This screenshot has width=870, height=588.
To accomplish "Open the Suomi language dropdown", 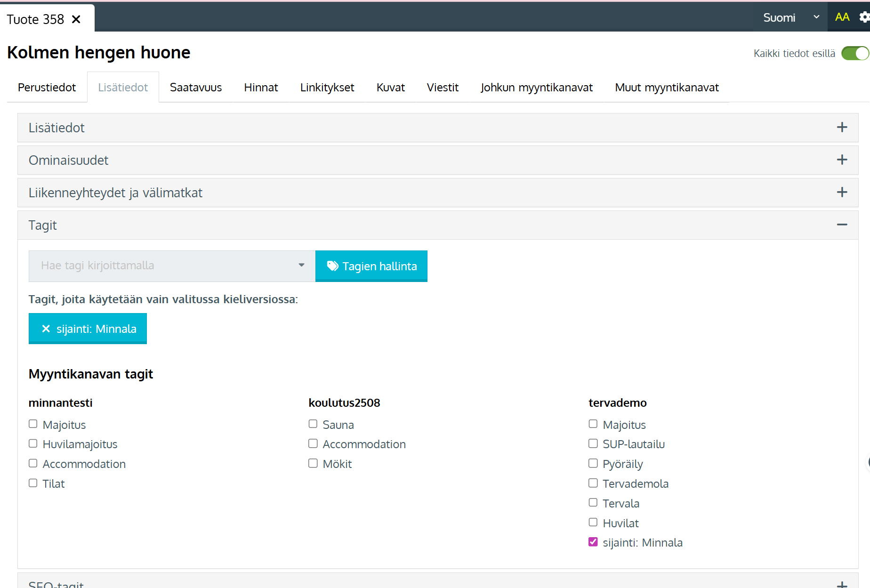I will 790,17.
